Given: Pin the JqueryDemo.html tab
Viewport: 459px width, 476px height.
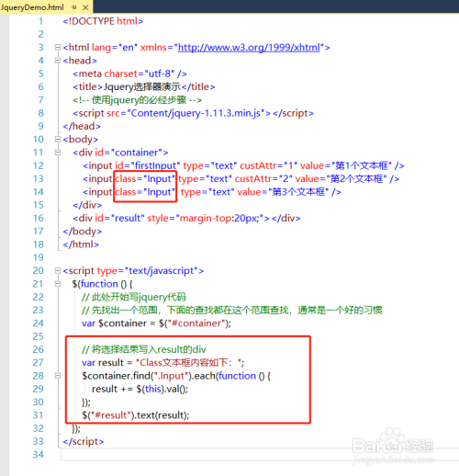Looking at the screenshot, I should (74, 7).
